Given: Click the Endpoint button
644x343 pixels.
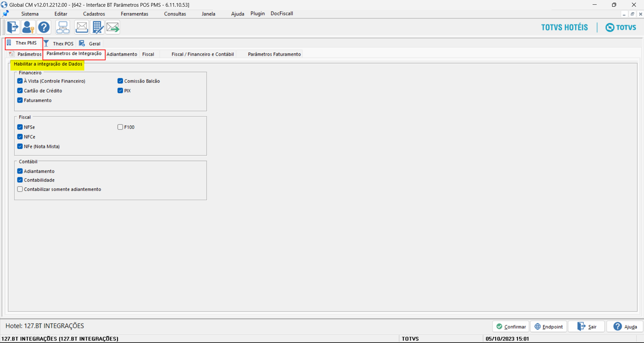Looking at the screenshot, I should [549, 327].
